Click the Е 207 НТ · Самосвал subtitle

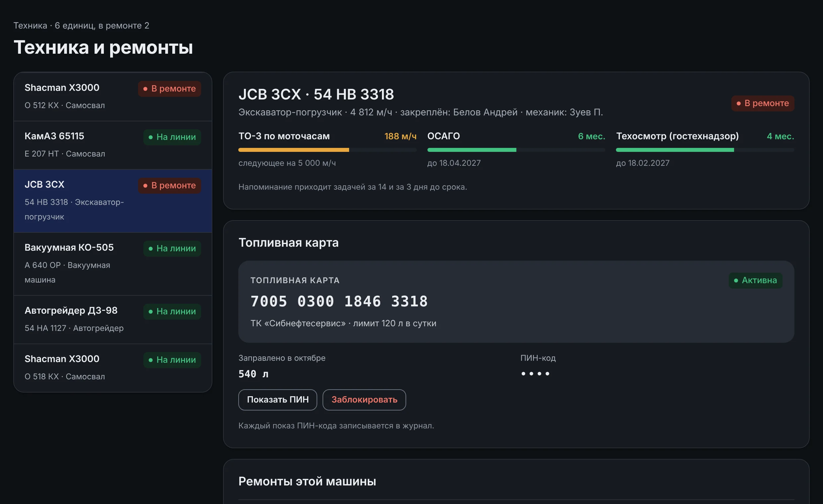pos(65,154)
